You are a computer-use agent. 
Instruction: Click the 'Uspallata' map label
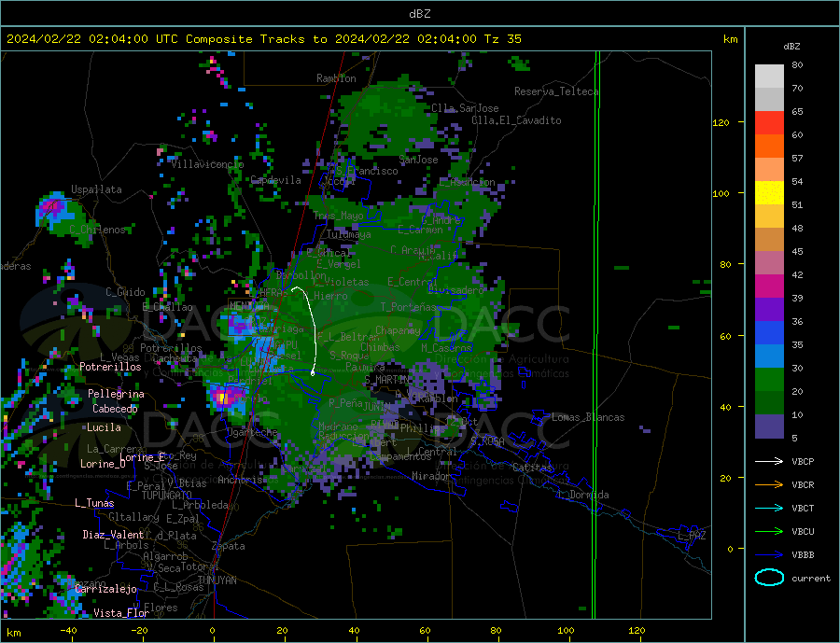point(96,189)
